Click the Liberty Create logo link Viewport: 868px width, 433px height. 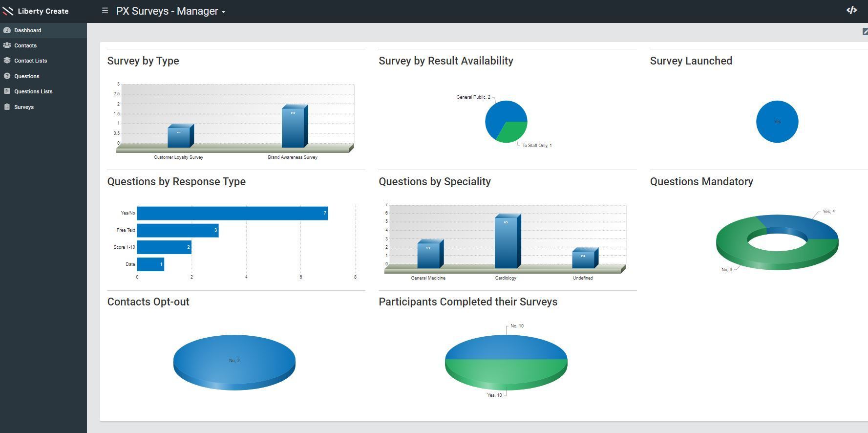(36, 11)
